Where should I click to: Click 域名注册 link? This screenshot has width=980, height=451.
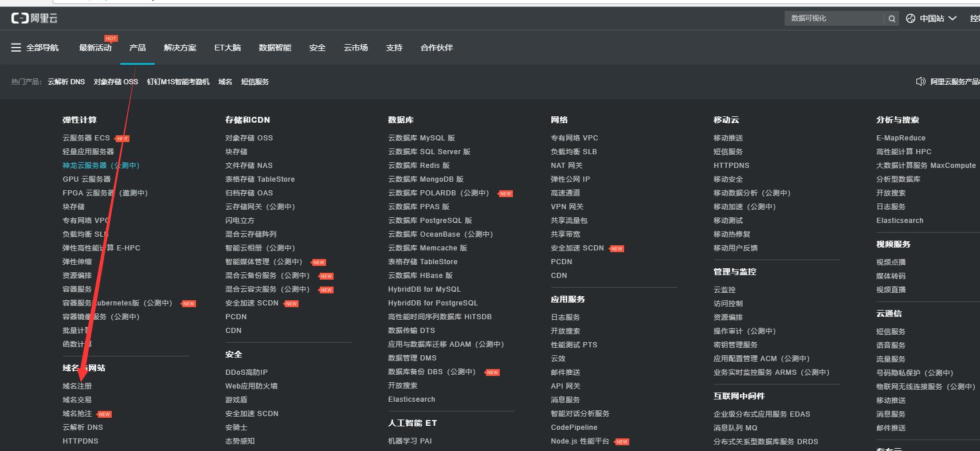[77, 386]
